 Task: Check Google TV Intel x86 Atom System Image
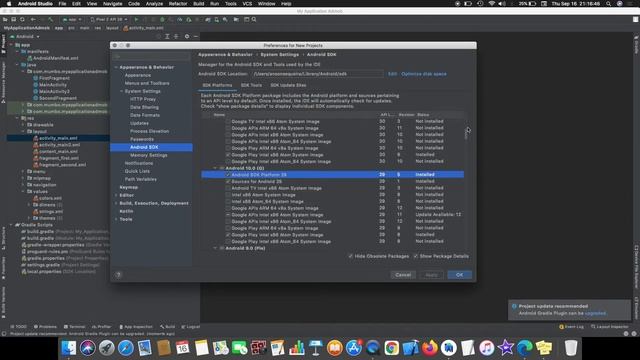click(x=228, y=121)
